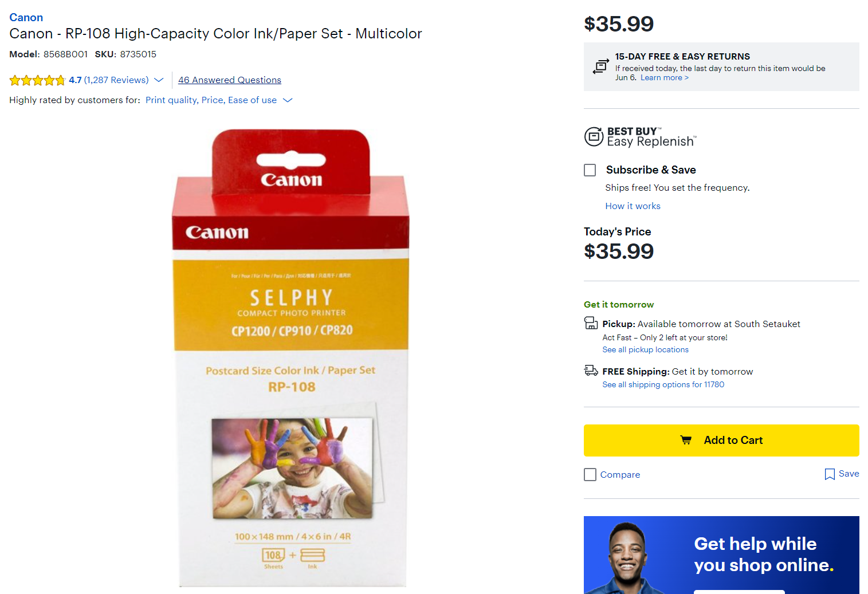The image size is (868, 594).
Task: Click Learn more about returns
Action: pos(664,78)
